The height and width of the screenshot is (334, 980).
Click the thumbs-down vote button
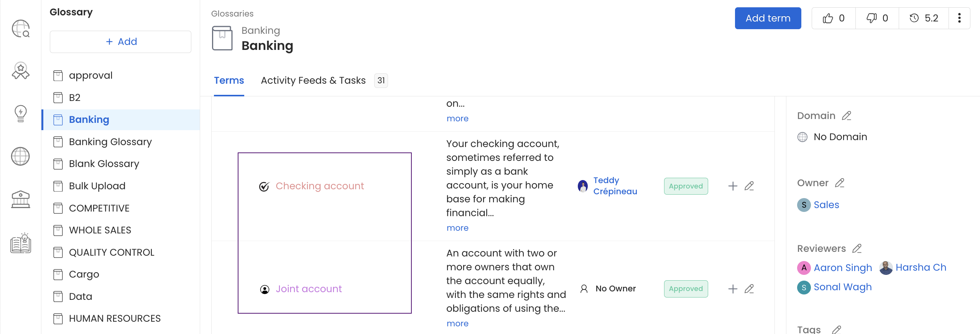877,18
